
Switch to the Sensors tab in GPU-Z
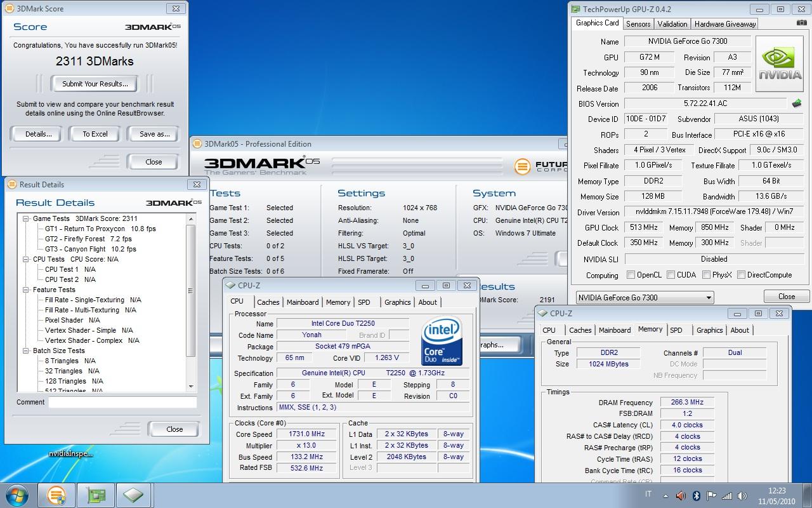coord(638,23)
